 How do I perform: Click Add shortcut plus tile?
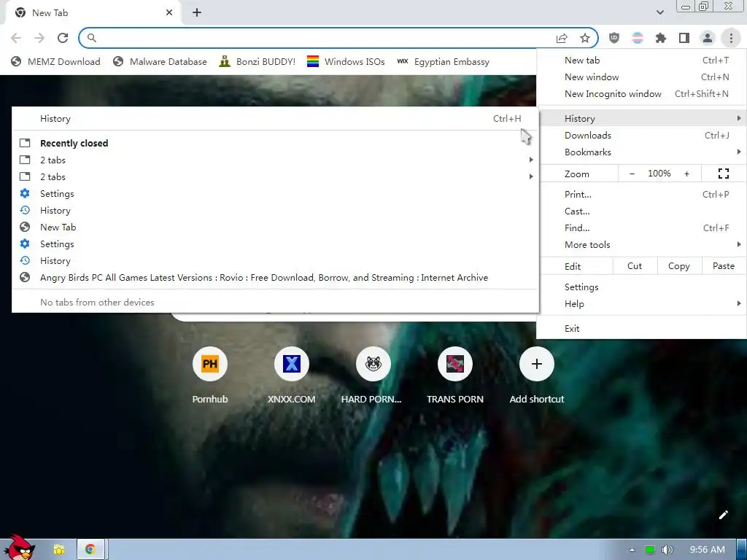point(537,365)
